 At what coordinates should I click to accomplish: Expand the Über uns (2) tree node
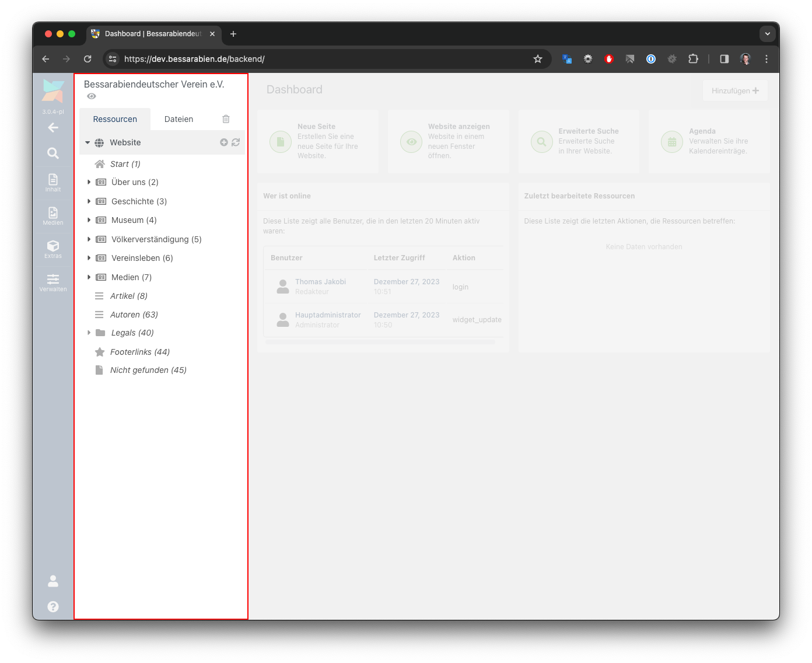click(89, 182)
